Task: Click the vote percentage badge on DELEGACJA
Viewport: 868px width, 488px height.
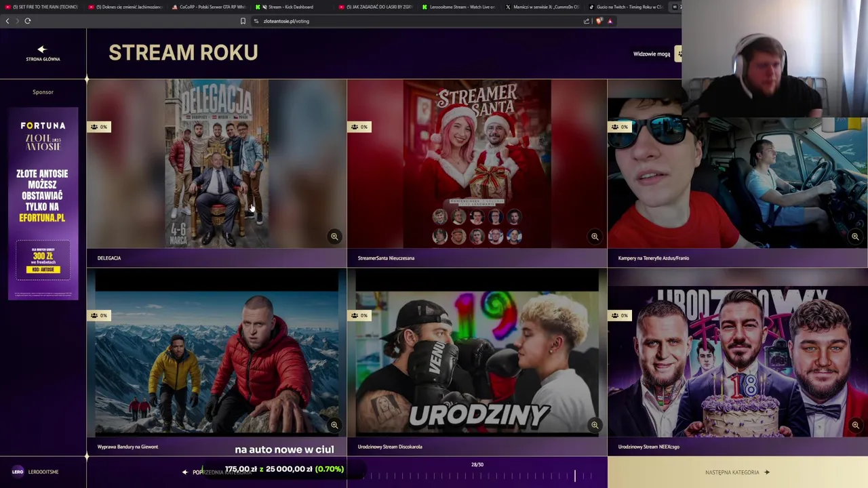Action: [99, 127]
